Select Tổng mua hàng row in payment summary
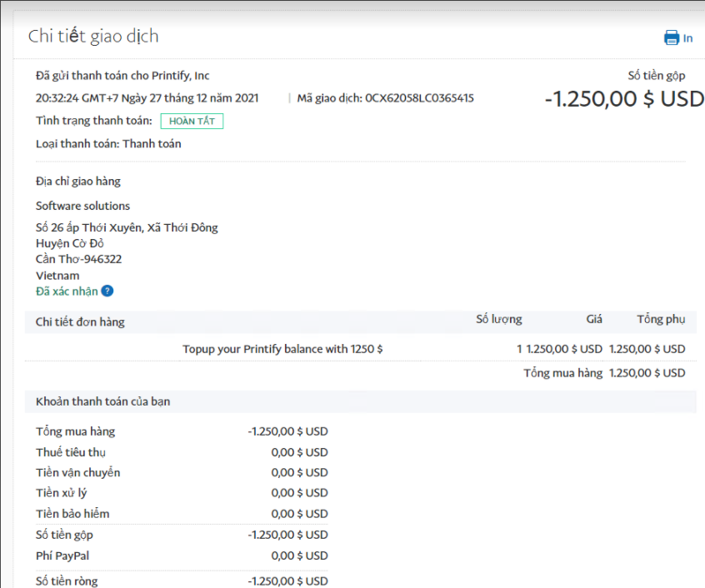This screenshot has width=705, height=588. (x=182, y=431)
